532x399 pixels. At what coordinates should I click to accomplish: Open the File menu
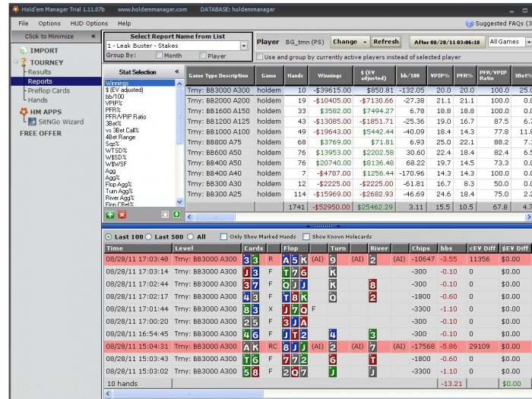[23, 24]
